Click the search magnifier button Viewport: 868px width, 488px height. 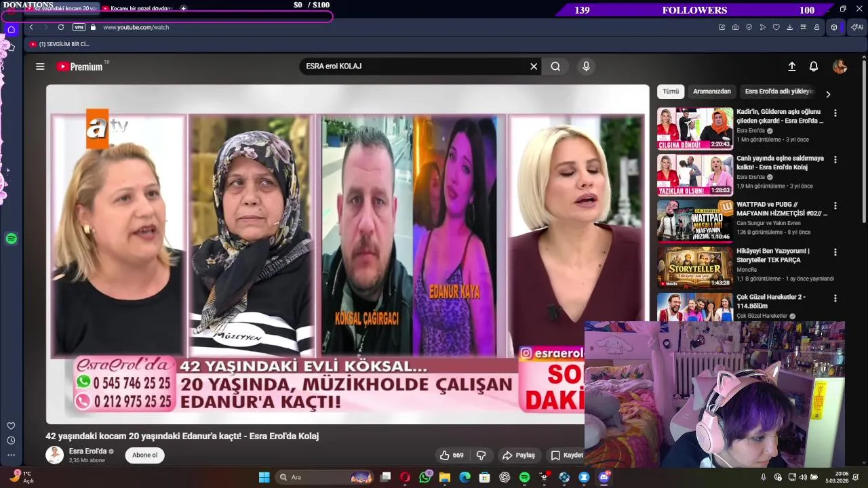(555, 66)
